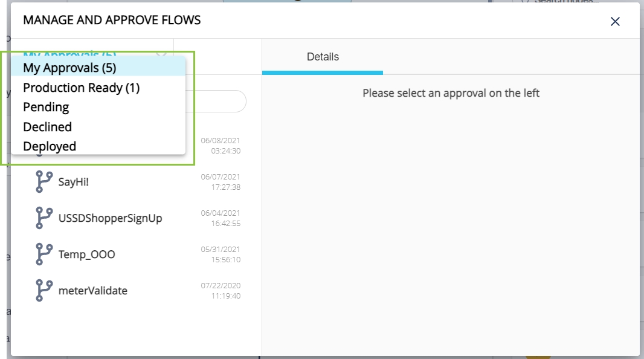
Task: Choose the Declined filter option
Action: click(47, 127)
